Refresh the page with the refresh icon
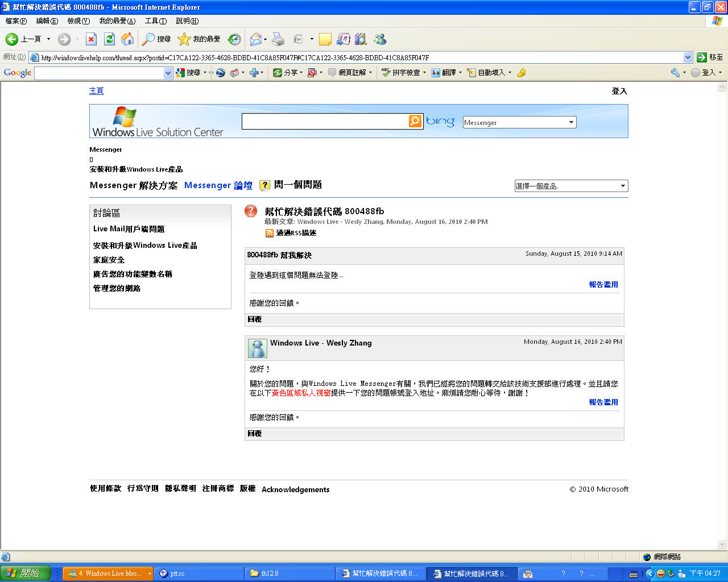Viewport: 728px width, 582px height. 109,39
